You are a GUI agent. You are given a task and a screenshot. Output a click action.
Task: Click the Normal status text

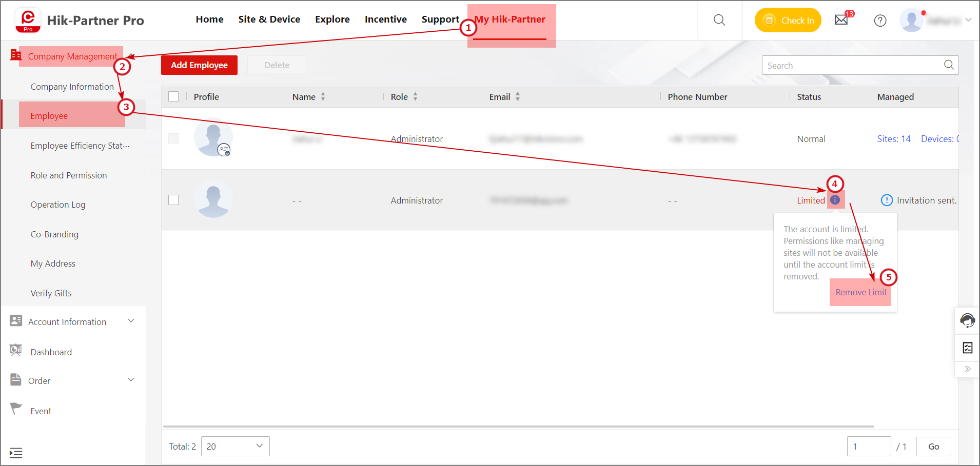pyautogui.click(x=811, y=139)
